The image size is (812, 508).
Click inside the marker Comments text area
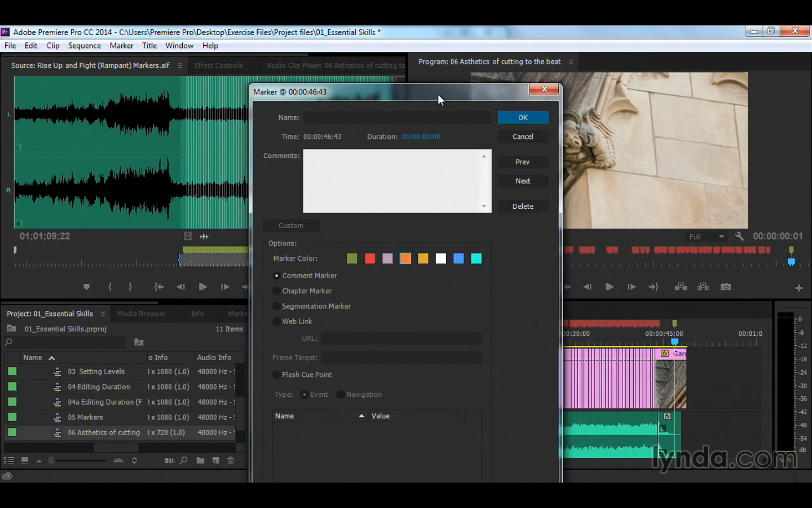(392, 181)
